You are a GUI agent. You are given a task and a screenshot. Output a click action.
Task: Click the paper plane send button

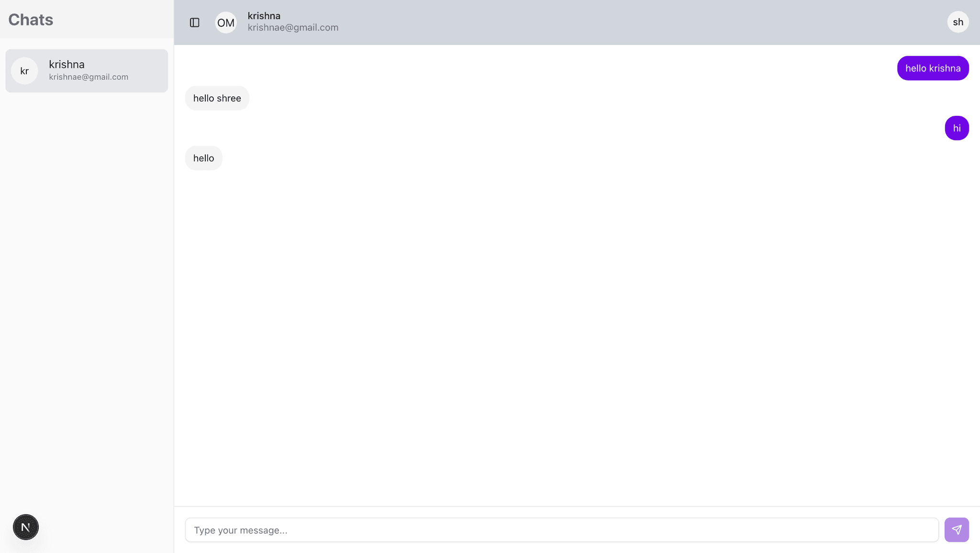(x=956, y=530)
